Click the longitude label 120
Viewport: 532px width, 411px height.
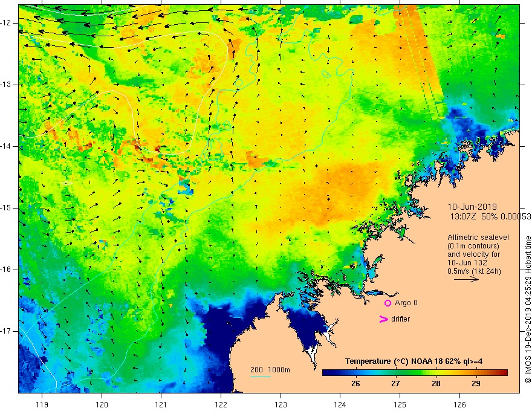pos(102,404)
